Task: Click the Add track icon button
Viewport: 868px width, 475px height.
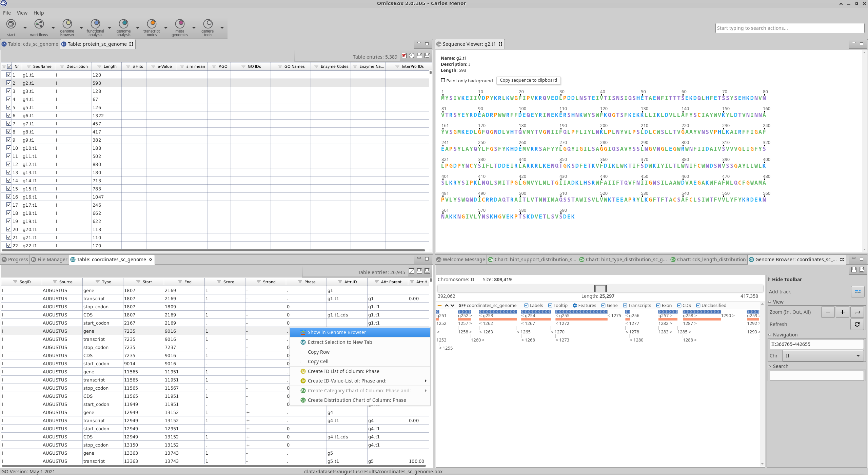Action: (857, 292)
